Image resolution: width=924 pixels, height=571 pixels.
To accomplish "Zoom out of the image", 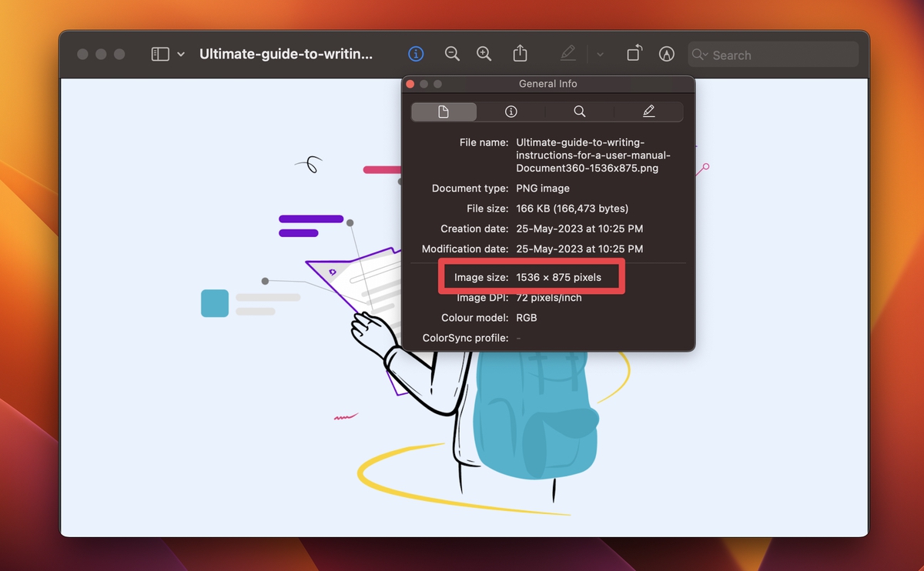I will (452, 53).
